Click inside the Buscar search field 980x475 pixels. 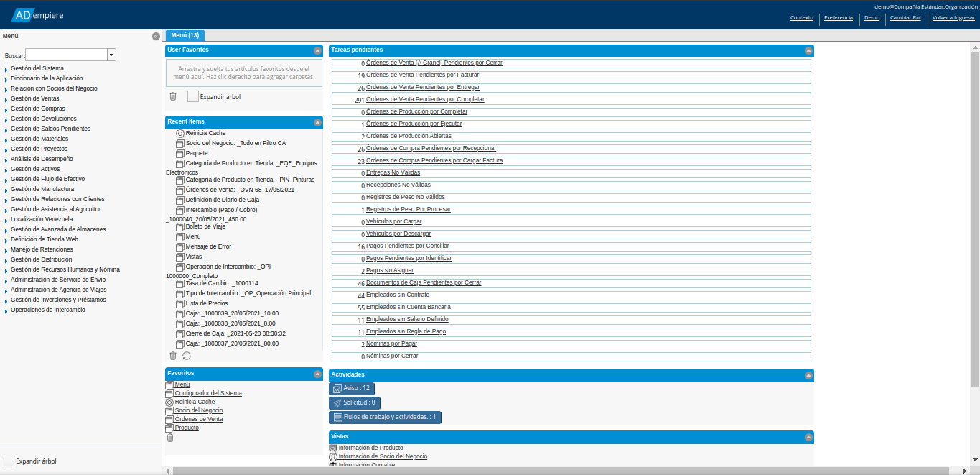(x=66, y=55)
